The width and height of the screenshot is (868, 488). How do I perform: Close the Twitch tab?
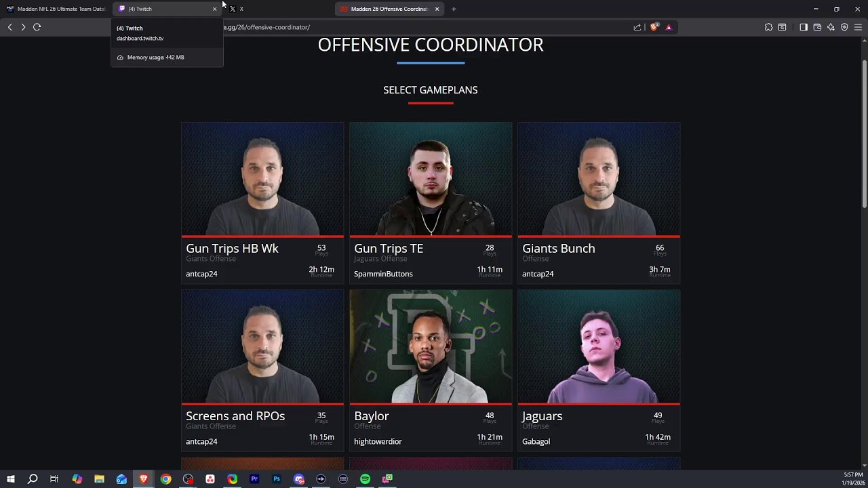pyautogui.click(x=215, y=9)
